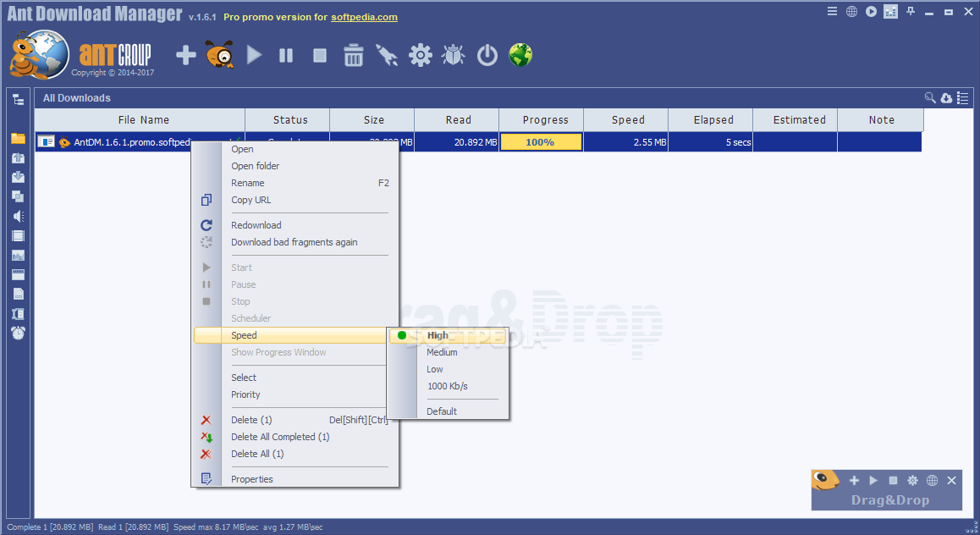The width and height of the screenshot is (980, 535).
Task: Click the circled play icon in title bar
Action: [x=871, y=11]
